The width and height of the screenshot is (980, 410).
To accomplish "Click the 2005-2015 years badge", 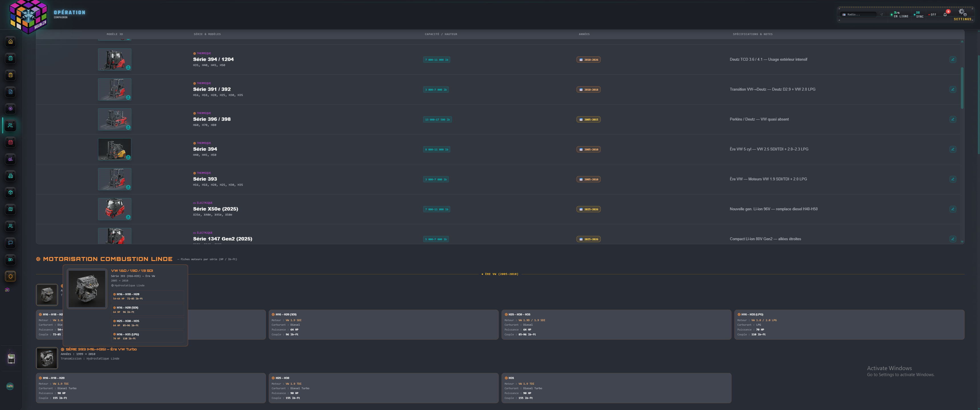I will [x=588, y=119].
